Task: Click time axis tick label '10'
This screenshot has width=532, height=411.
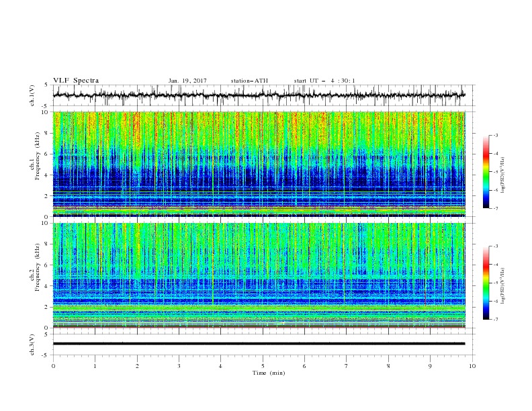Action: coord(472,366)
